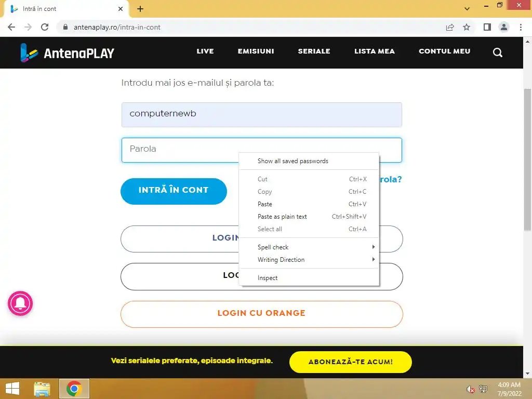Choose Inspect from the context menu
Image resolution: width=532 pixels, height=399 pixels.
click(309, 278)
